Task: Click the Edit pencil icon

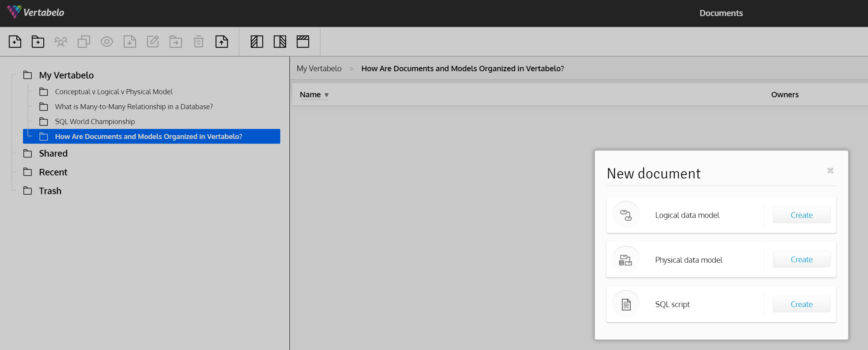Action: pyautogui.click(x=153, y=41)
